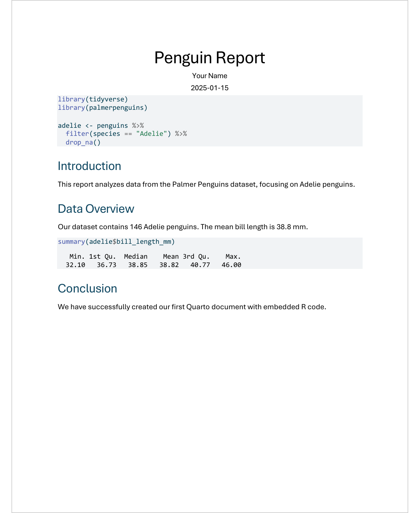The image size is (420, 513).
Task: Click the Mean value 38.82 in output
Action: (169, 265)
